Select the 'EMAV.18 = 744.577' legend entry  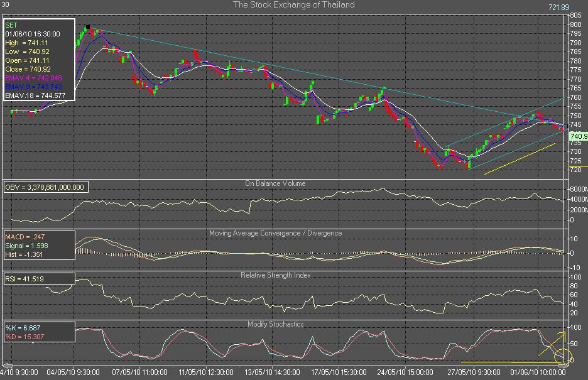(x=35, y=95)
